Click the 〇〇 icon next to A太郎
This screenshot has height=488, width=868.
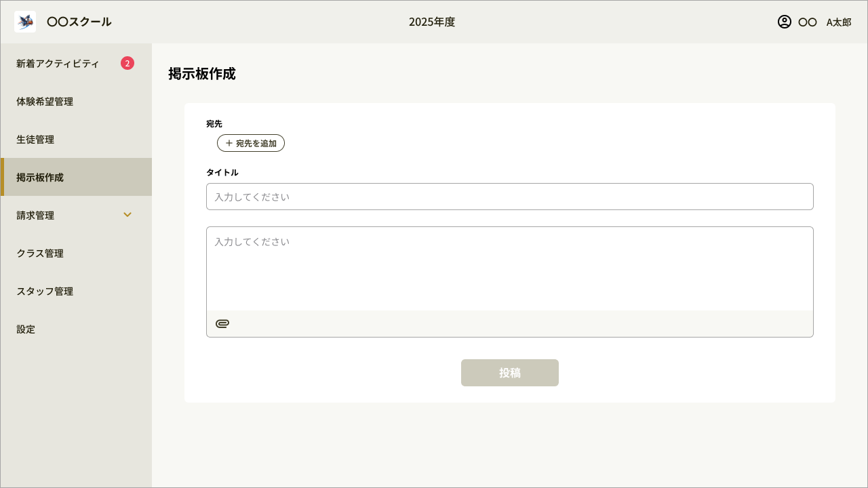(x=807, y=22)
